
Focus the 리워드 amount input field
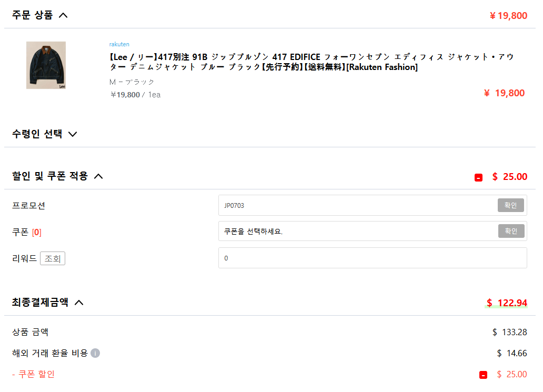[373, 258]
